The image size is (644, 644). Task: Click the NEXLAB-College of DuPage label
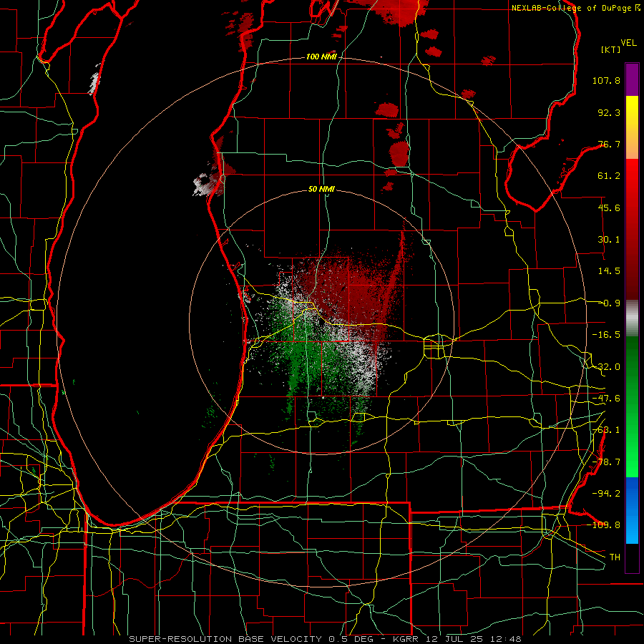572,8
